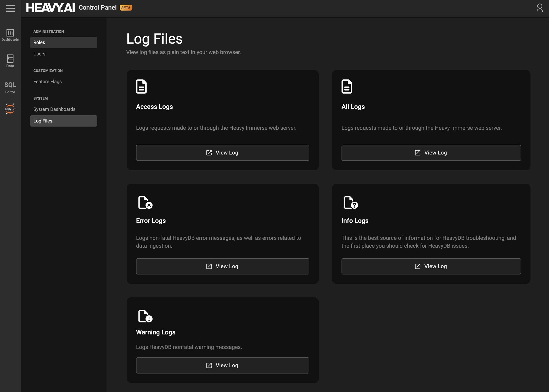Viewport: 549px width, 392px height.
Task: Navigate to Feature Flags
Action: (x=48, y=81)
